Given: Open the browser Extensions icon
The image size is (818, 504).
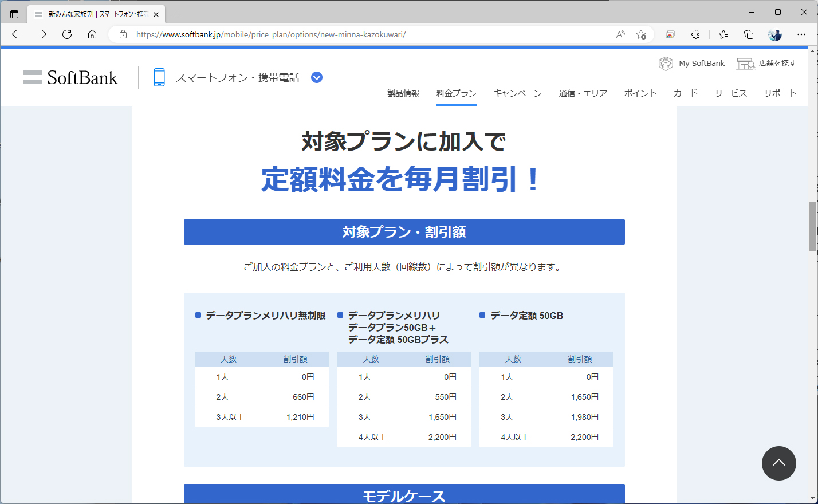Looking at the screenshot, I should click(695, 34).
